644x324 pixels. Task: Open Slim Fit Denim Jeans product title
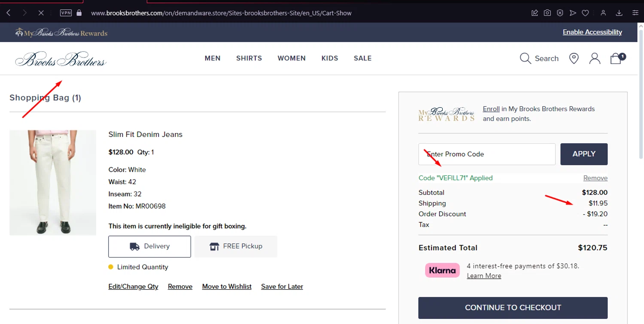tap(146, 134)
